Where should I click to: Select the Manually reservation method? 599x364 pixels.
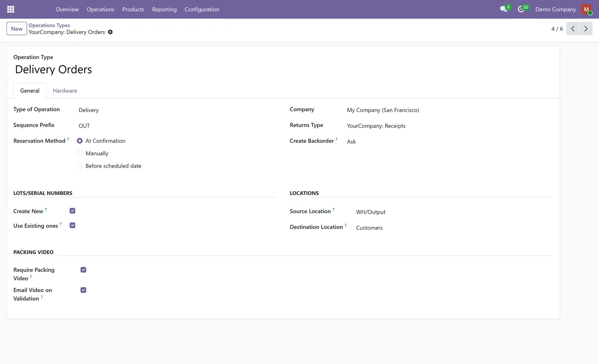(80, 153)
